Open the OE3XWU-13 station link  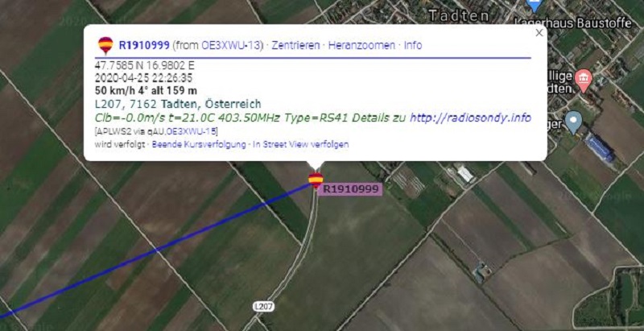pos(231,45)
